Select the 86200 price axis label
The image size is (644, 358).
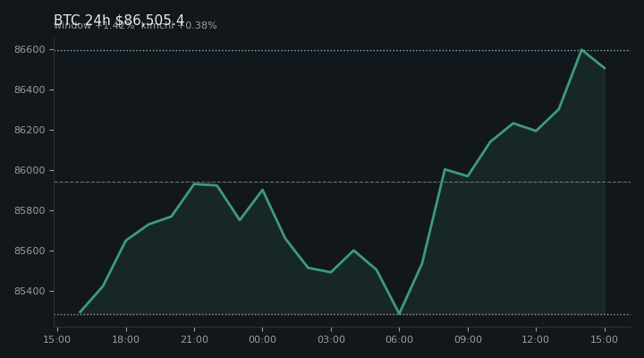coord(30,131)
